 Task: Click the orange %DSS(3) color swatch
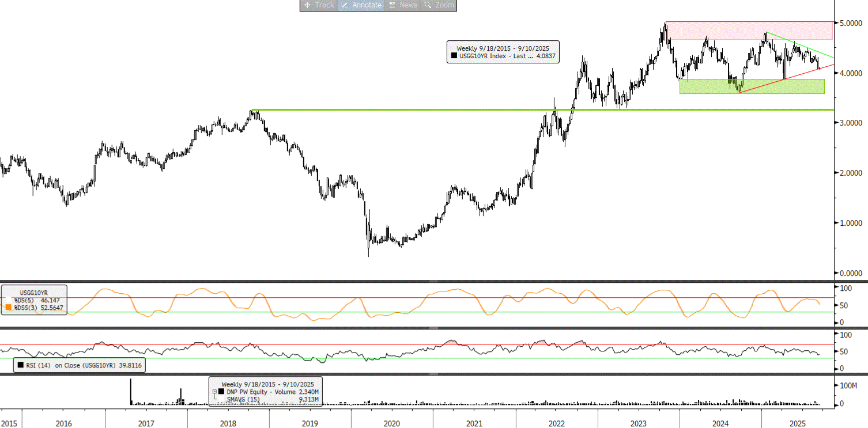(x=8, y=308)
